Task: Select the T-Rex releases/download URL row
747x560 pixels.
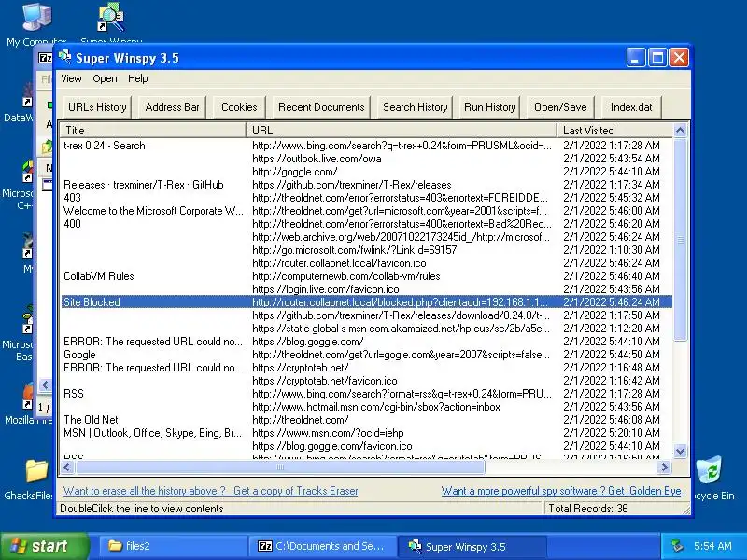Action: pos(366,315)
